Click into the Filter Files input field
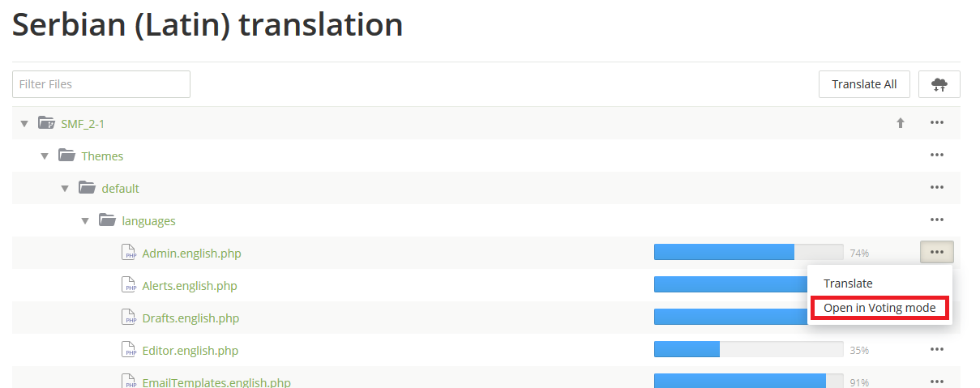The image size is (980, 388). click(101, 84)
